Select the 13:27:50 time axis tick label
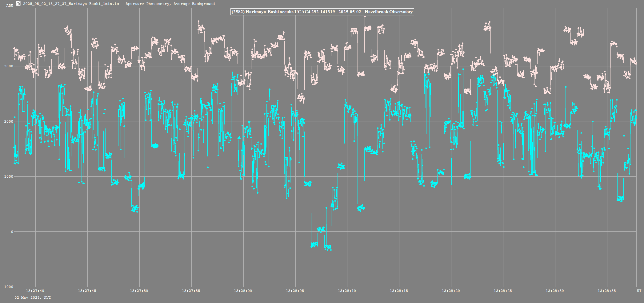Image resolution: width=644 pixels, height=303 pixels. pos(139,291)
